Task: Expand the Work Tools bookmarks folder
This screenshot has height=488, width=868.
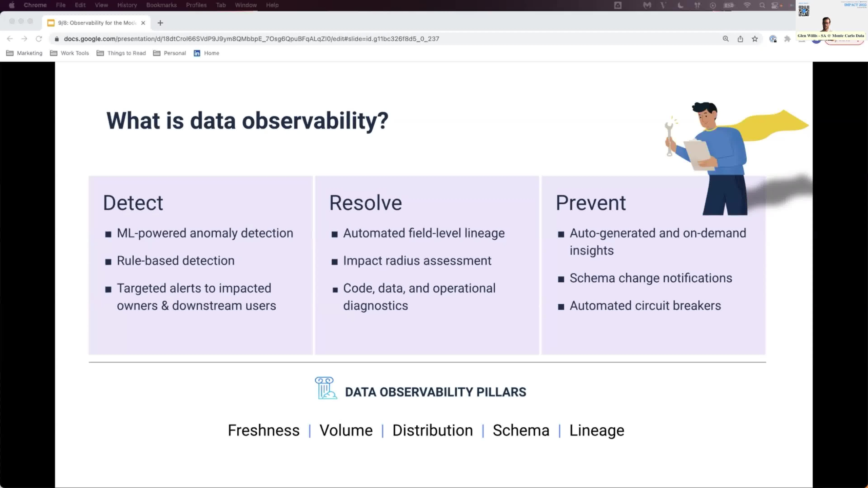Action: (70, 53)
